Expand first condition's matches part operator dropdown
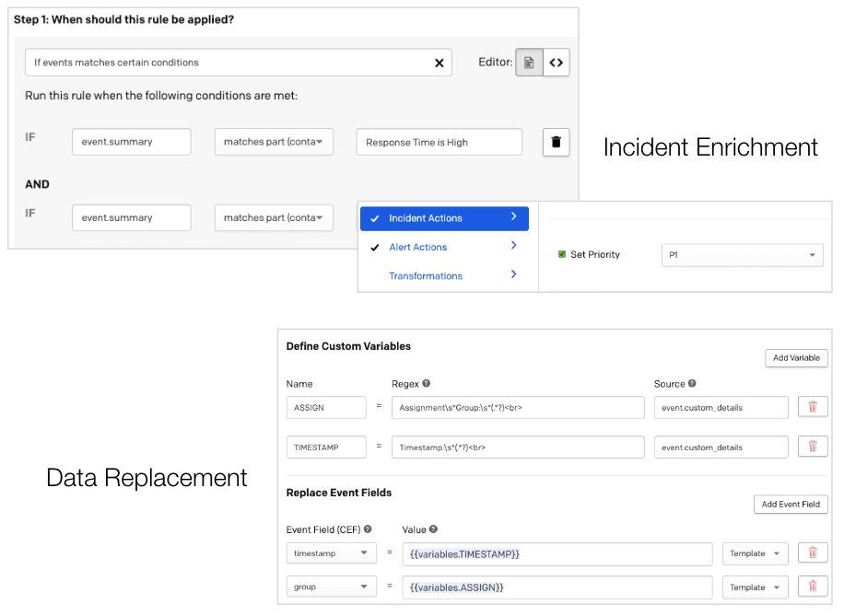Screen dimensions: 844x616 coord(274,142)
